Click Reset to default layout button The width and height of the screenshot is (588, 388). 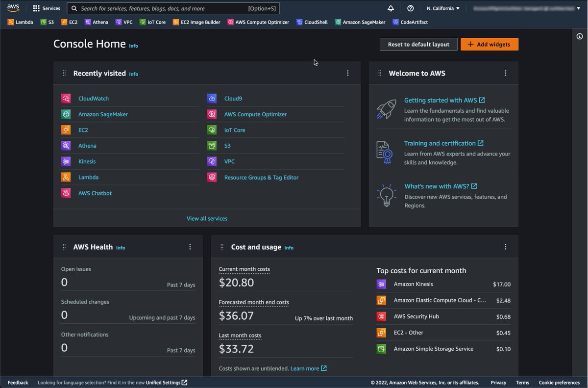click(418, 44)
